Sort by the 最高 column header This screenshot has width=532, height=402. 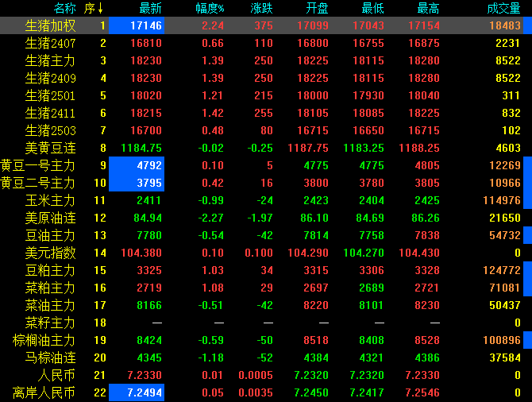tap(429, 8)
